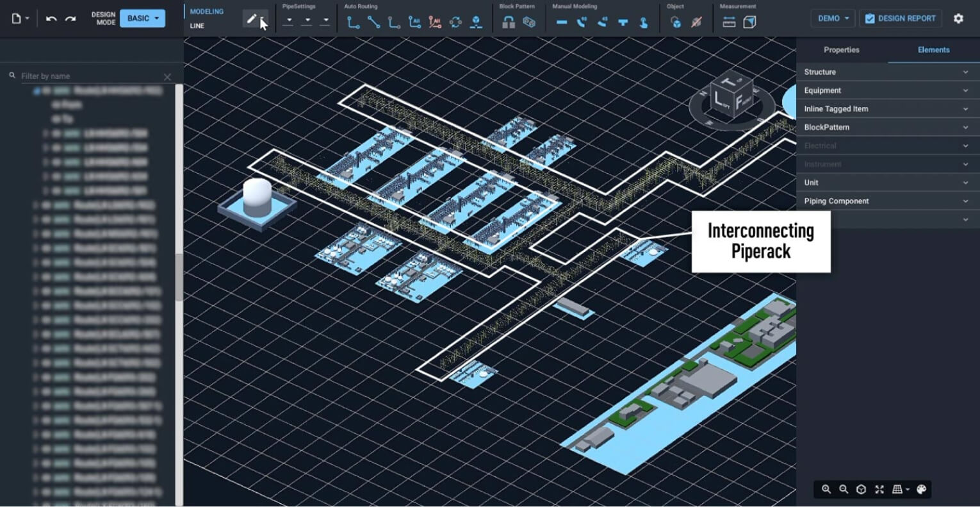The height and width of the screenshot is (507, 980).
Task: Zoom in on the 3D view
Action: coord(826,490)
